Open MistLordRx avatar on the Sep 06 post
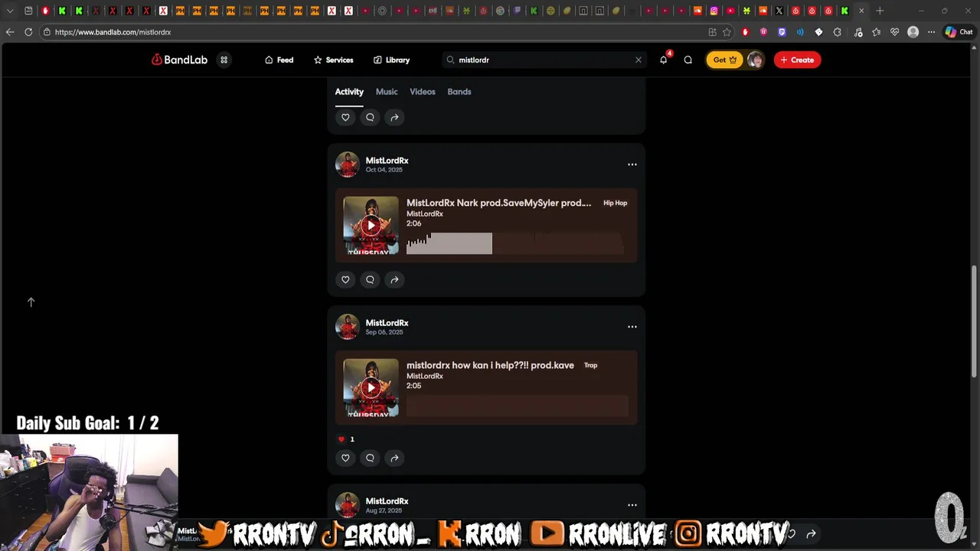980x551 pixels. pos(348,327)
